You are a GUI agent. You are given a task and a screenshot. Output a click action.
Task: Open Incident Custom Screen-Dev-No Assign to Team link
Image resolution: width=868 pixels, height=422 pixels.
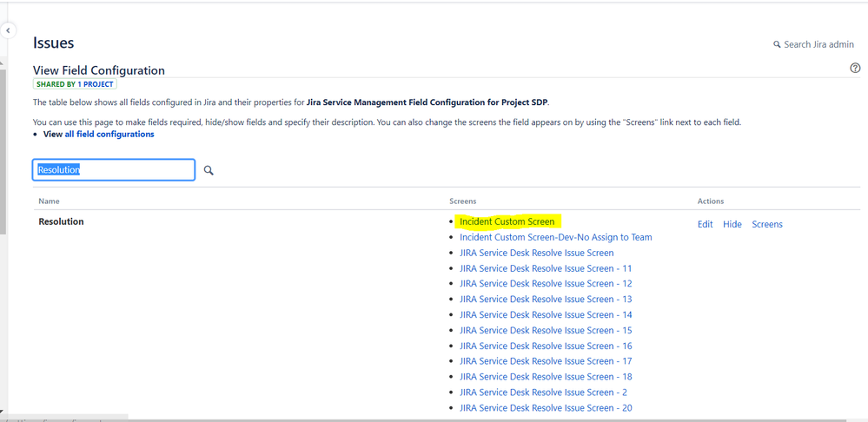556,237
